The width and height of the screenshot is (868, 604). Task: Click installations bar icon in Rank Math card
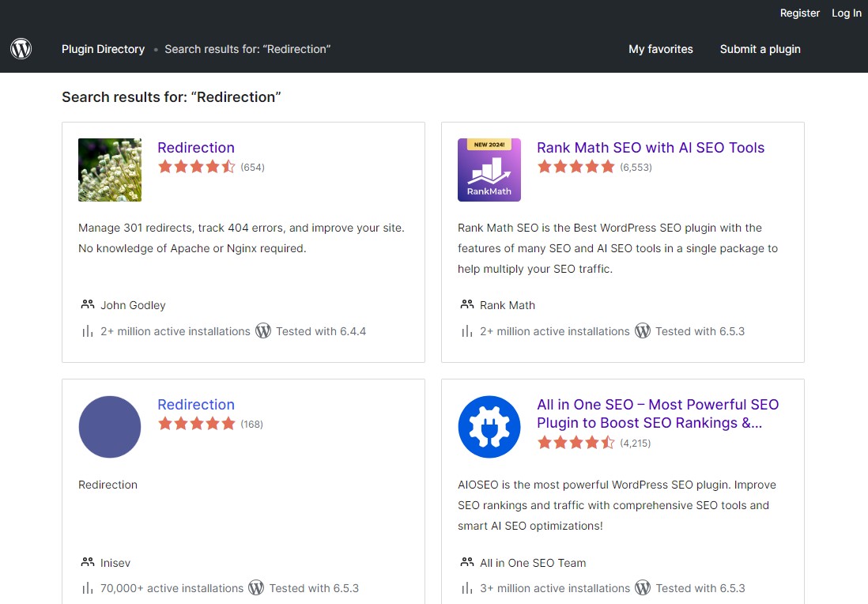tap(467, 331)
